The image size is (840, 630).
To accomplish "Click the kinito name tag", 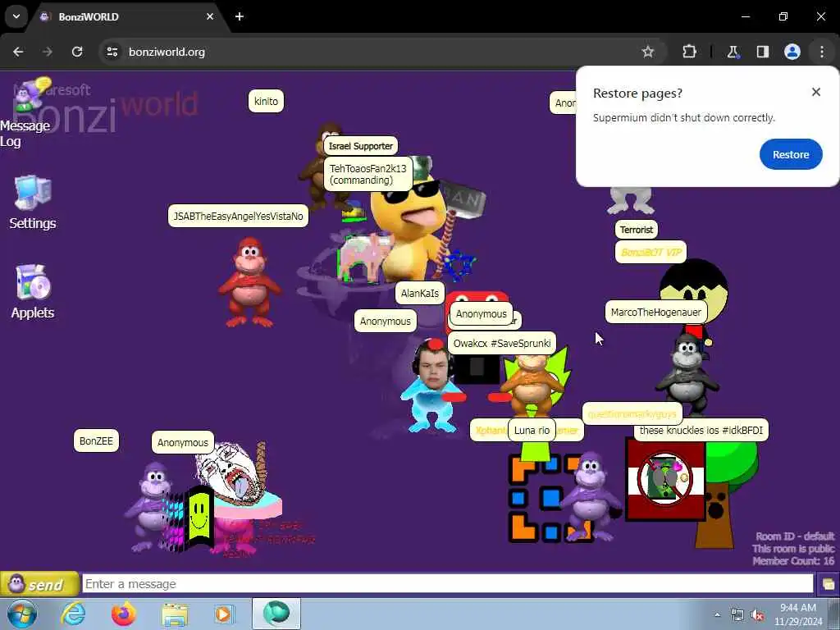I will [266, 101].
